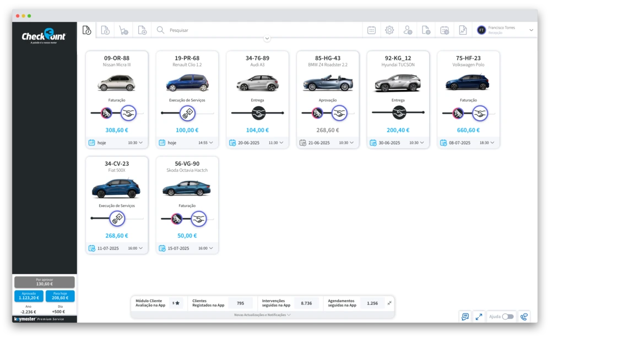Open the calendar icon in the top toolbar
The image size is (628, 364).
click(x=371, y=30)
